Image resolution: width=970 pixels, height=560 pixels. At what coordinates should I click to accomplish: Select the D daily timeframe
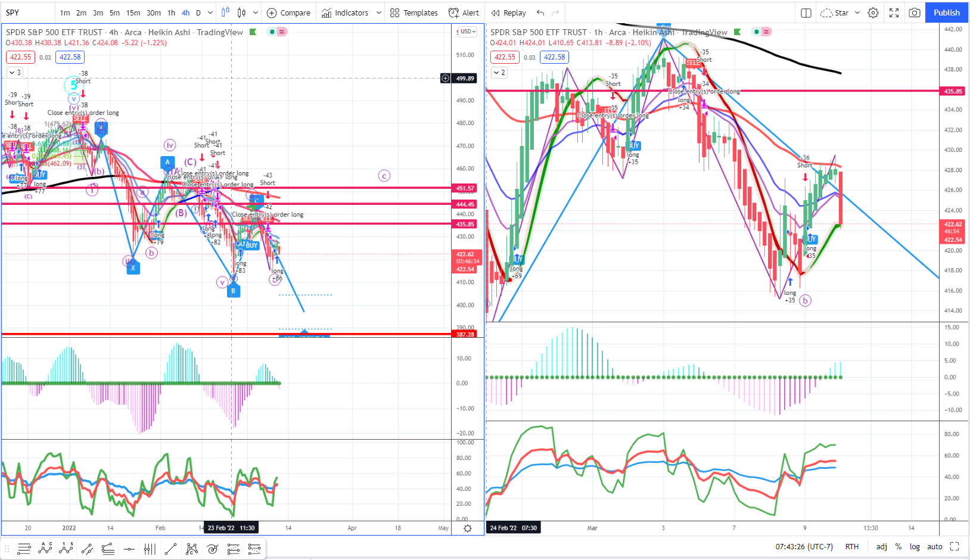point(198,13)
